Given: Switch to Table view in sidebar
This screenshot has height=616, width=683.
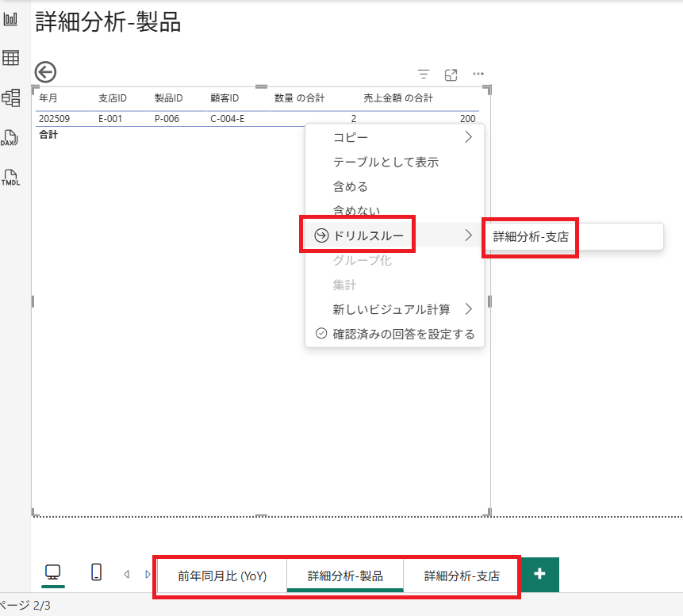Looking at the screenshot, I should coord(10,57).
